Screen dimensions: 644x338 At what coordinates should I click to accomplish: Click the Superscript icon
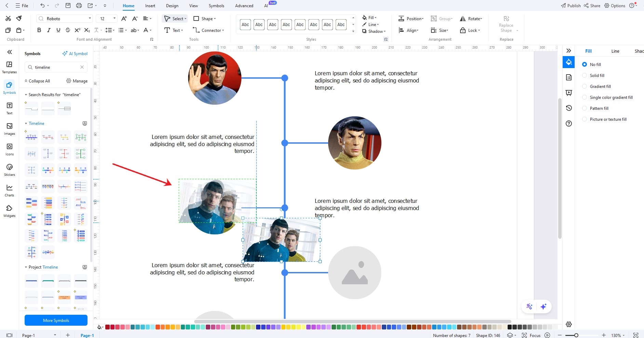tap(78, 30)
